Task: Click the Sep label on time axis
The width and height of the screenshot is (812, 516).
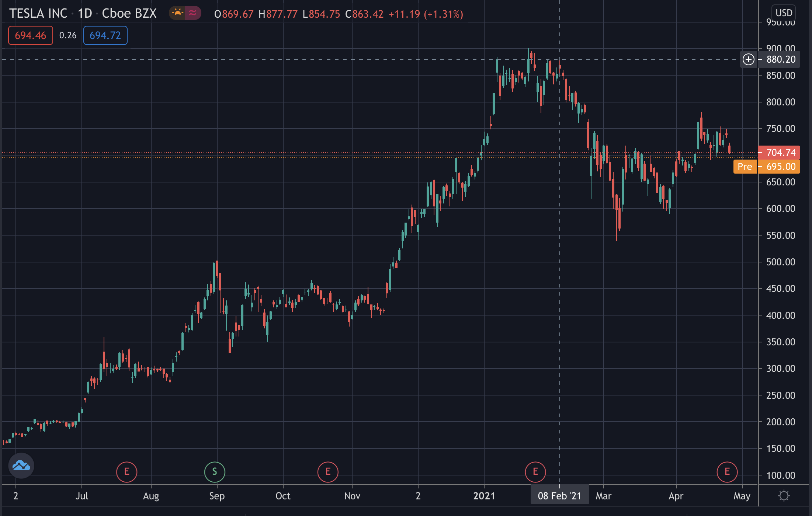Action: click(217, 496)
